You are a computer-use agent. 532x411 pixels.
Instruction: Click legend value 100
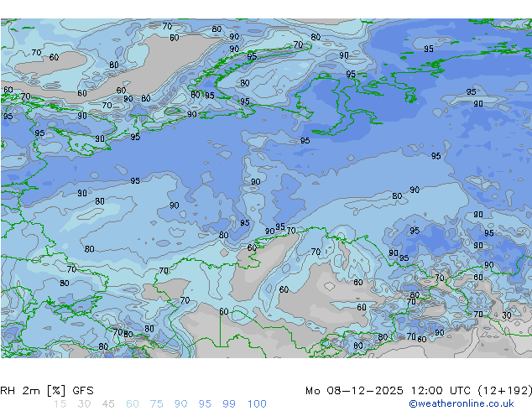coord(257,404)
